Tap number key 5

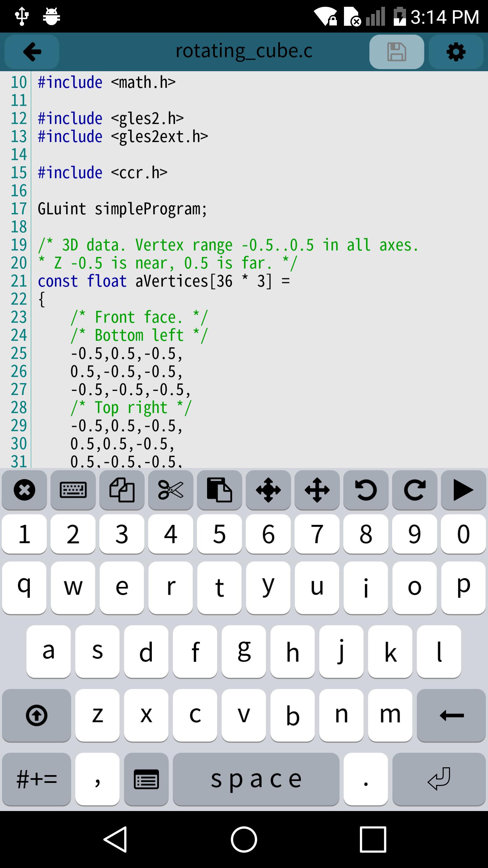[220, 534]
